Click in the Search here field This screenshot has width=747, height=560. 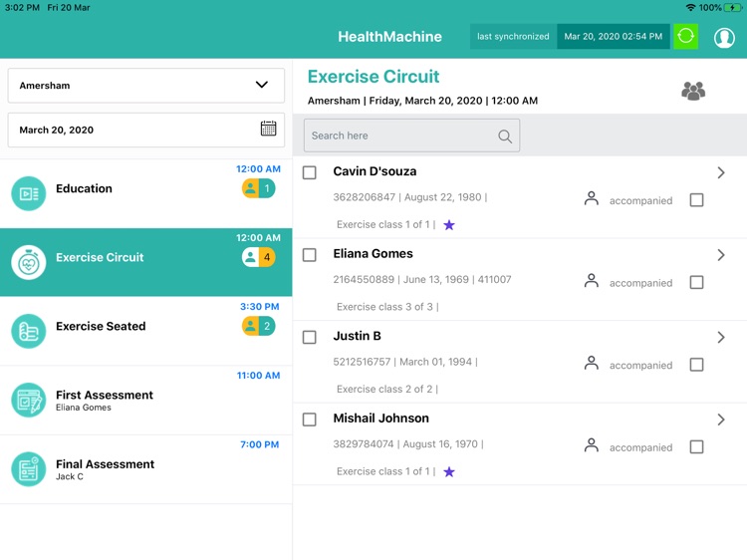[x=411, y=136]
